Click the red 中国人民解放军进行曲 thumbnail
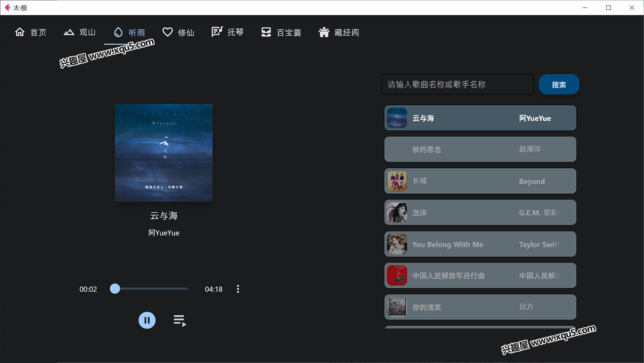The width and height of the screenshot is (644, 363). pyautogui.click(x=397, y=275)
